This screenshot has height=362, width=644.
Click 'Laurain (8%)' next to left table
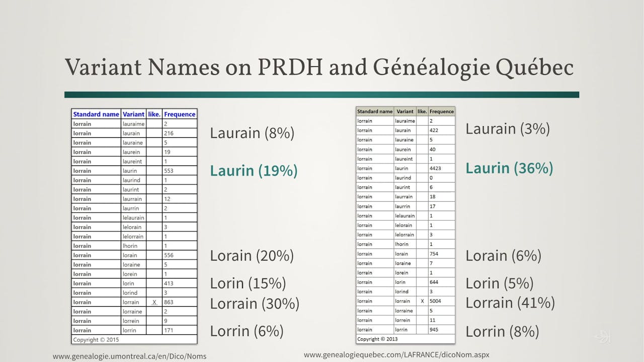252,133
